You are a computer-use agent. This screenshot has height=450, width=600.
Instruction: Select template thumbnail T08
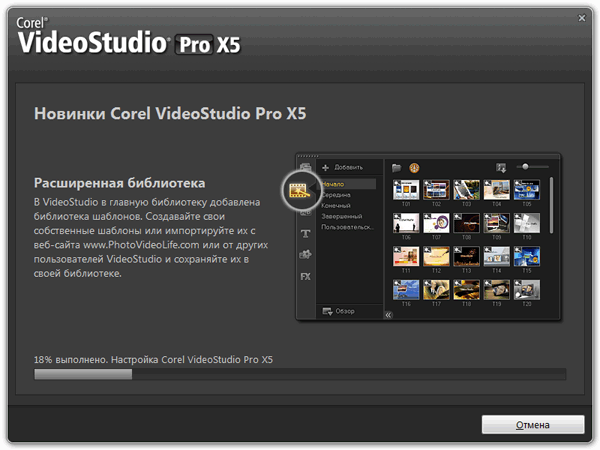pos(466,223)
